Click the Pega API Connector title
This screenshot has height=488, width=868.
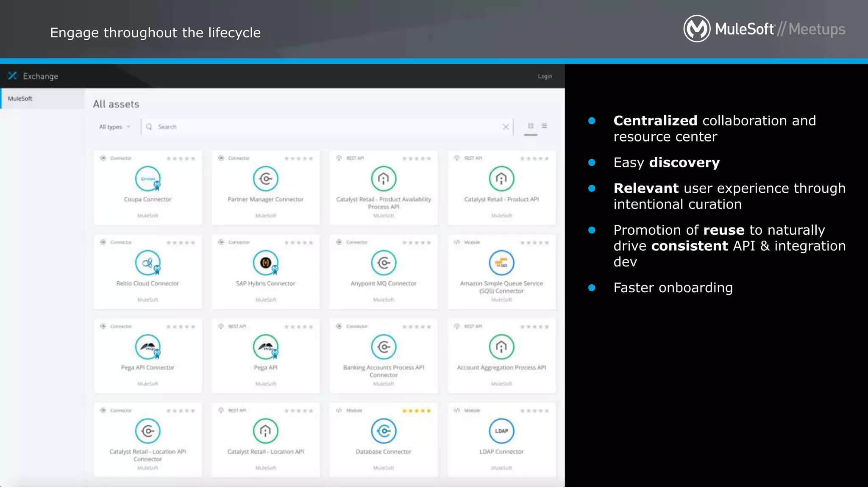click(x=147, y=368)
